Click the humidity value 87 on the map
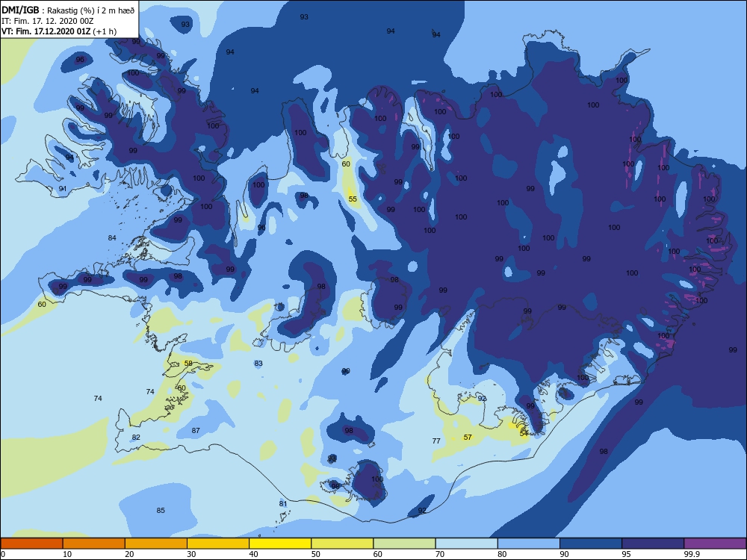Image resolution: width=747 pixels, height=560 pixels. point(196,431)
